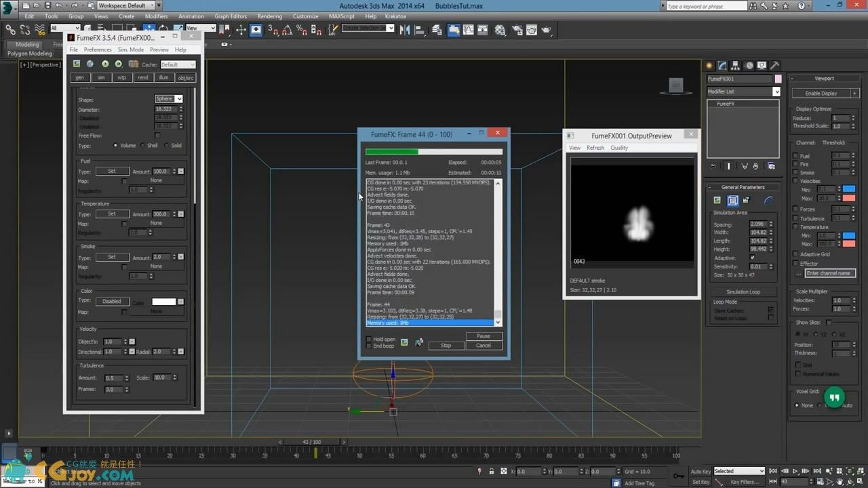Enable the Hold open checkbox
868x488 pixels.
click(369, 339)
